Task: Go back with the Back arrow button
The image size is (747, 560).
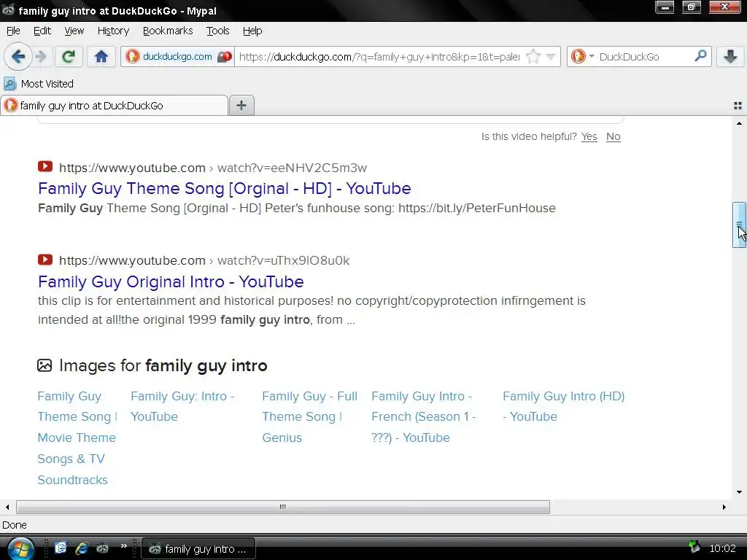Action: tap(18, 57)
